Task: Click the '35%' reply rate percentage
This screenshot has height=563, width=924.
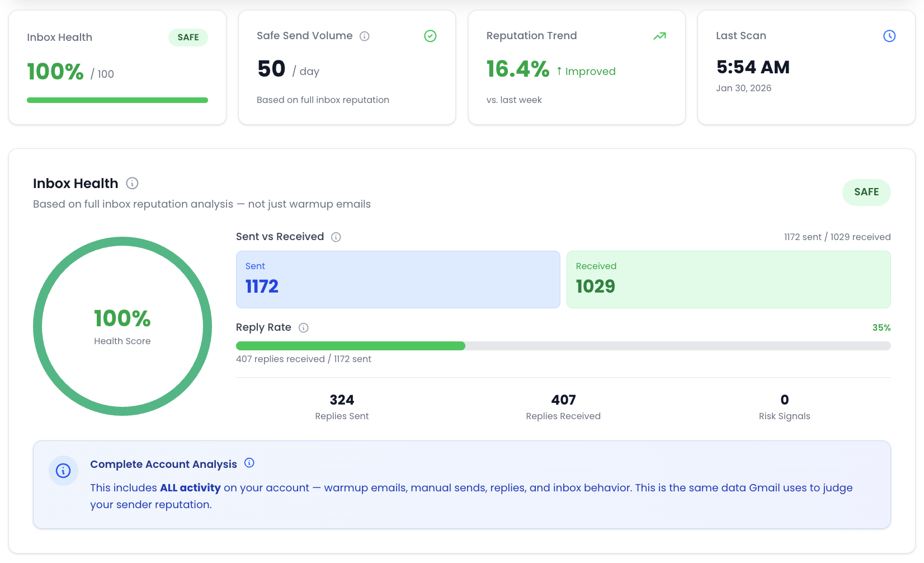Action: point(881,328)
